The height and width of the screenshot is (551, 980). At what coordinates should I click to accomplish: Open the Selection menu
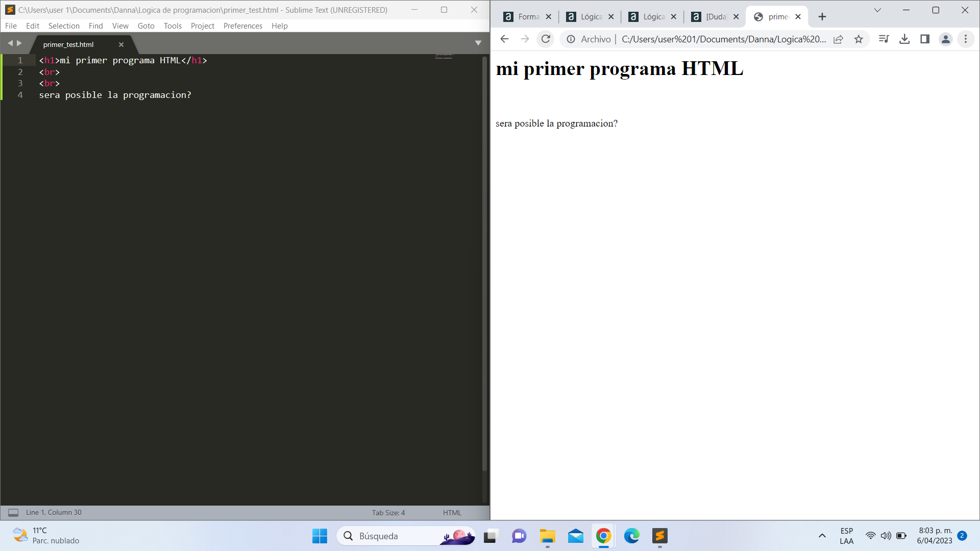pyautogui.click(x=64, y=26)
